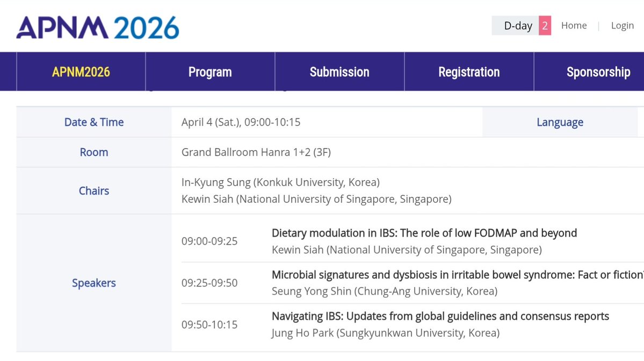Click chair name In-Kyung Sung

click(x=216, y=182)
